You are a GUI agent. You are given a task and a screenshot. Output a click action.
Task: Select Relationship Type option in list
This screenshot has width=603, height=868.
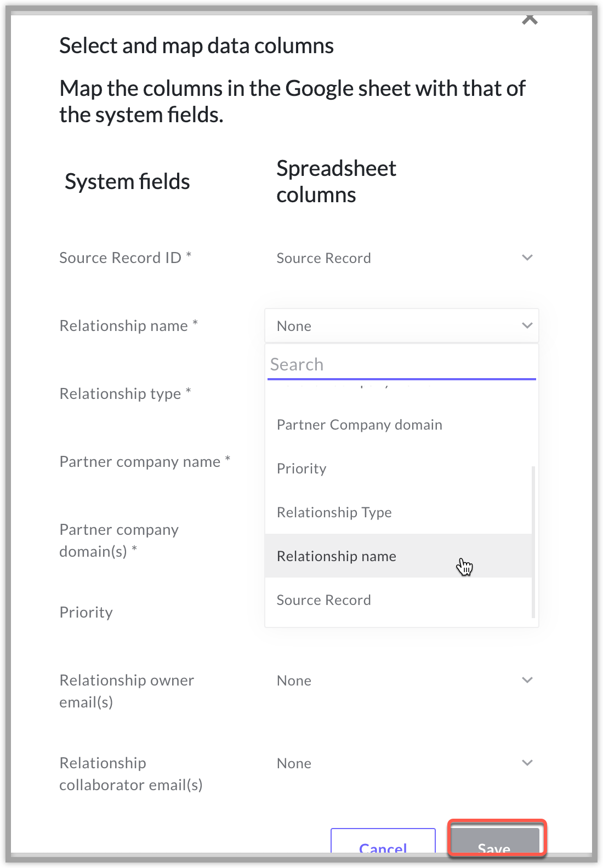pyautogui.click(x=334, y=512)
